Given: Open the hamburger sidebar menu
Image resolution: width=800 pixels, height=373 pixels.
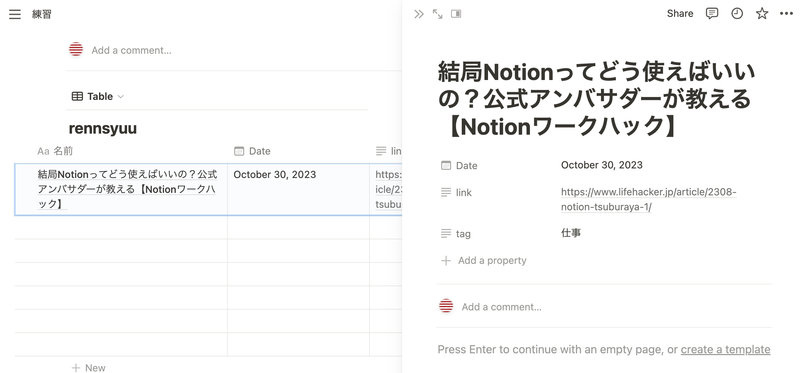Looking at the screenshot, I should coord(15,14).
